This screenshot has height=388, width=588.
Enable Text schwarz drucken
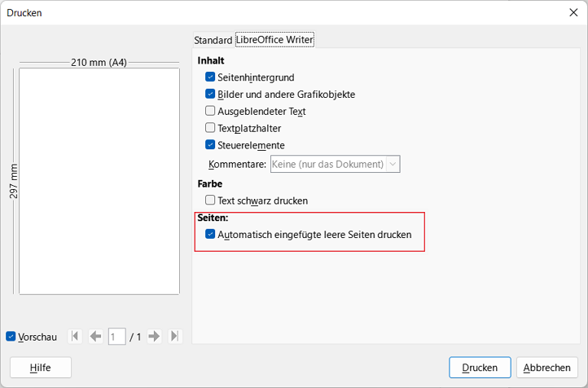[210, 200]
